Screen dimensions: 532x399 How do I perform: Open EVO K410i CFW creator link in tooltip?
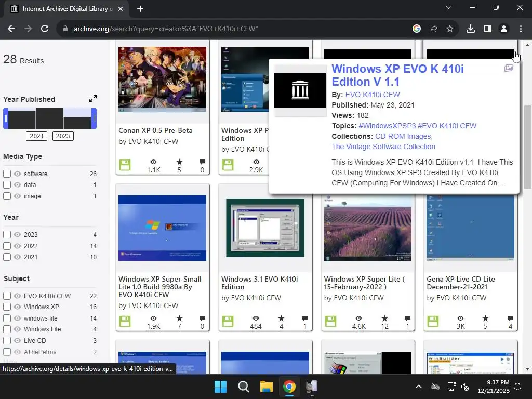373,95
